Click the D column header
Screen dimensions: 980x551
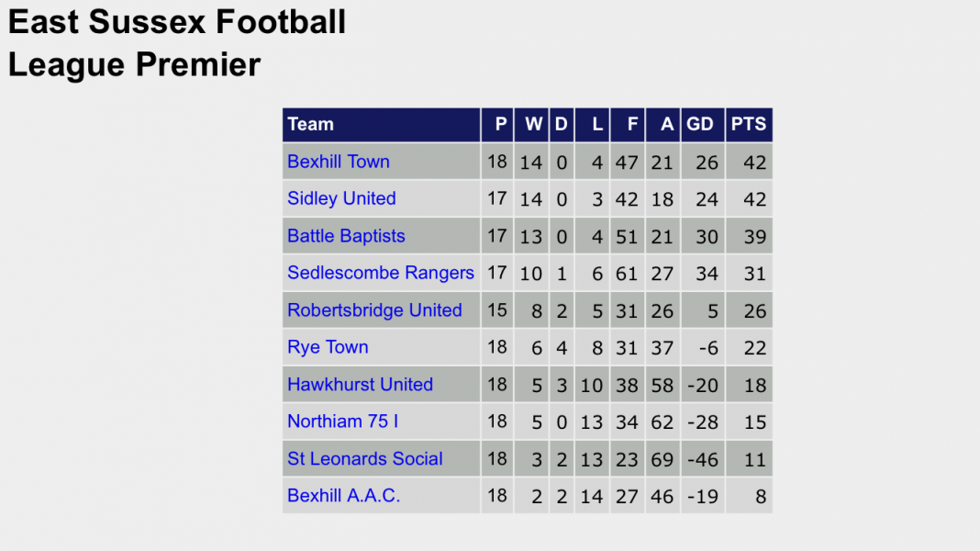pyautogui.click(x=562, y=125)
